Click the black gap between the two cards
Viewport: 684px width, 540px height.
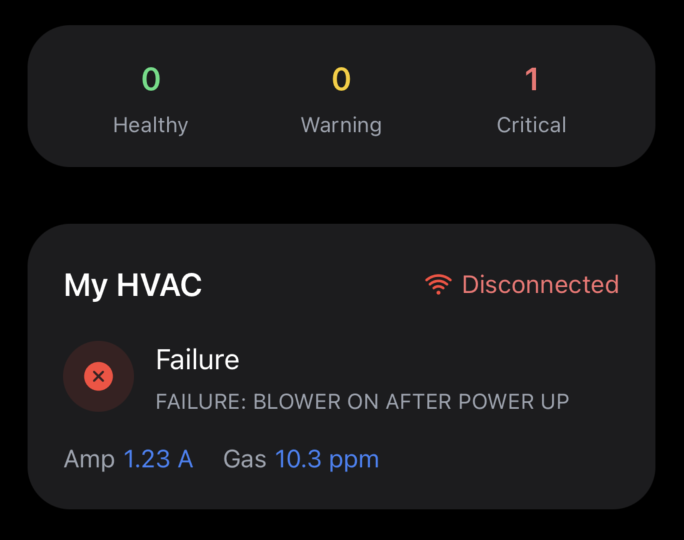(x=342, y=195)
